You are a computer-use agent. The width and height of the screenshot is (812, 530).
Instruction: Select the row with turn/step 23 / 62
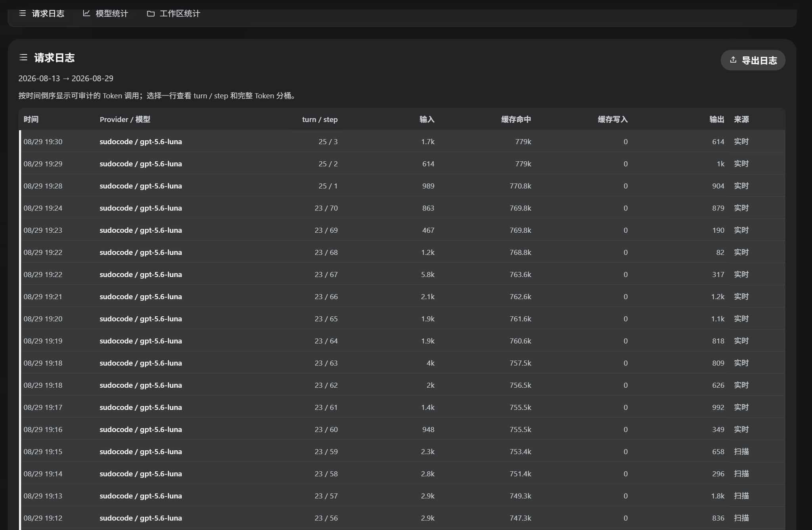coord(402,385)
